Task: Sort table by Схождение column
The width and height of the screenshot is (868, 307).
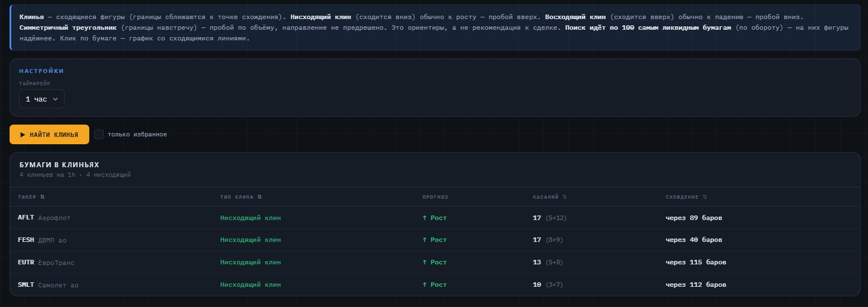Action: coord(686,197)
